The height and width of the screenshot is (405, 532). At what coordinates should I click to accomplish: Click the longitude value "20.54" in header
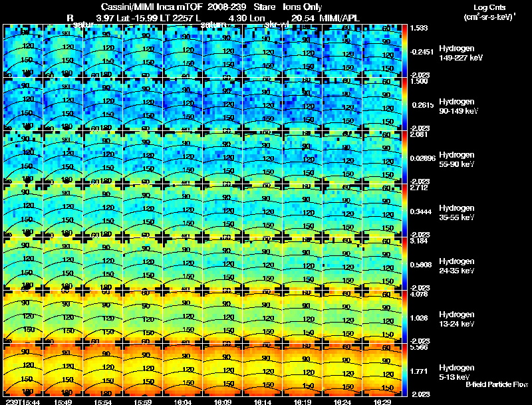tap(303, 18)
